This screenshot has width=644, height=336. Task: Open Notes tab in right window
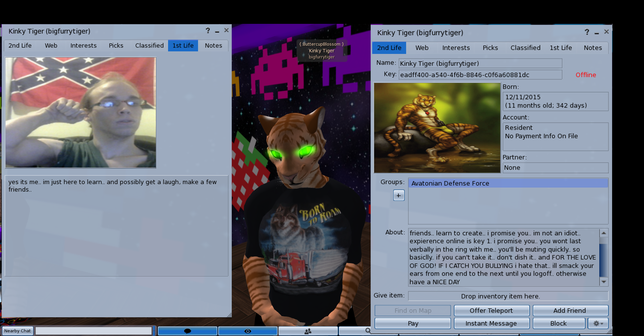[x=593, y=48]
